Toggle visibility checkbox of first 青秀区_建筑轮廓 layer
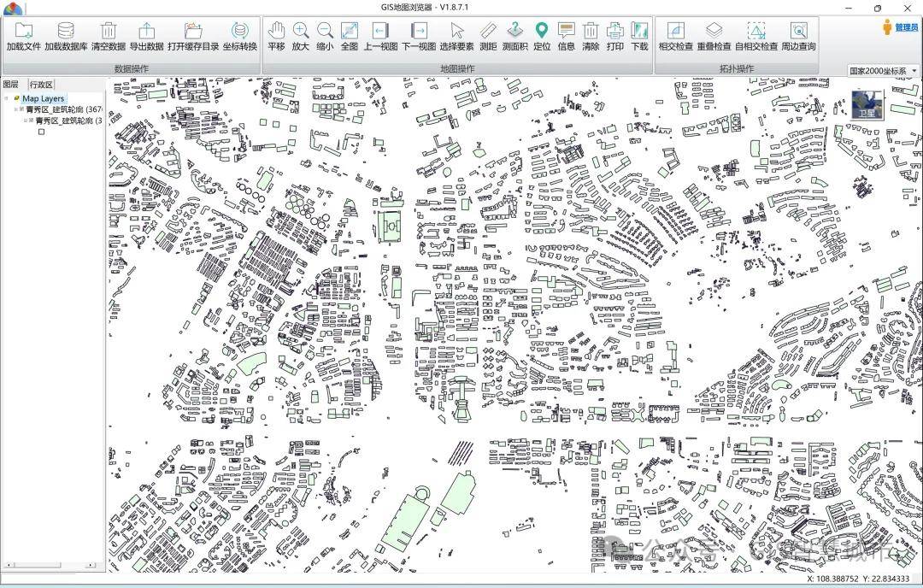Image resolution: width=923 pixels, height=588 pixels. tap(21, 109)
